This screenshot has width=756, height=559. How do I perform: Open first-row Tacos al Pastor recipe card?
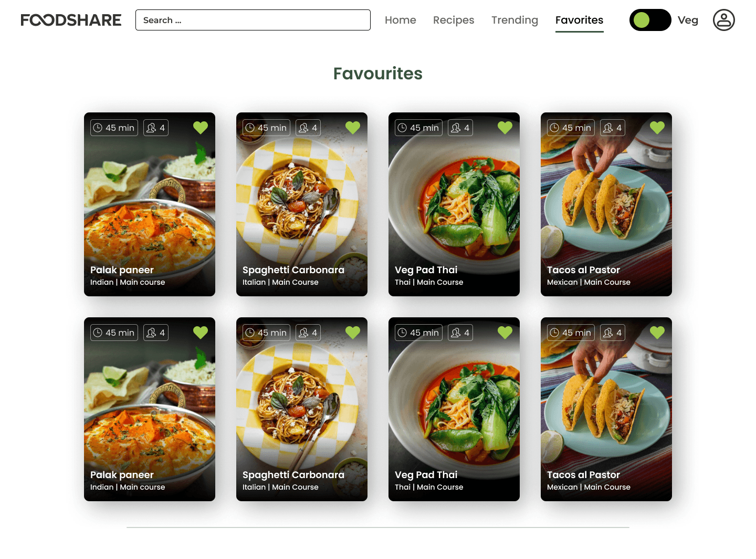coord(606,204)
